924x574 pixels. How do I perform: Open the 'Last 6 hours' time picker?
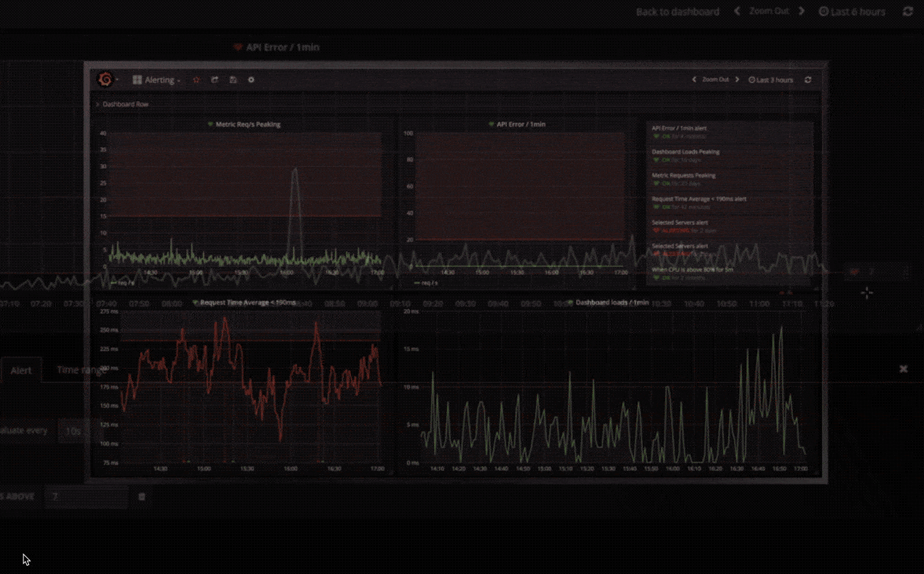tap(852, 12)
